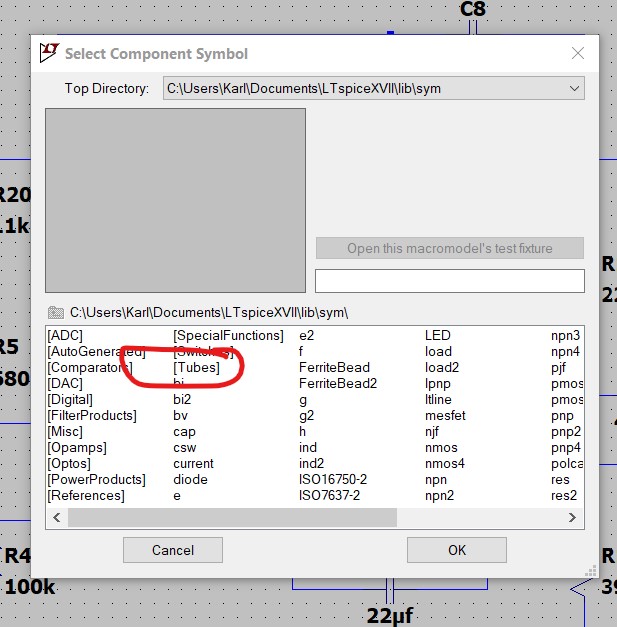Open the [Optos] folder
The height and width of the screenshot is (627, 617).
[x=69, y=463]
